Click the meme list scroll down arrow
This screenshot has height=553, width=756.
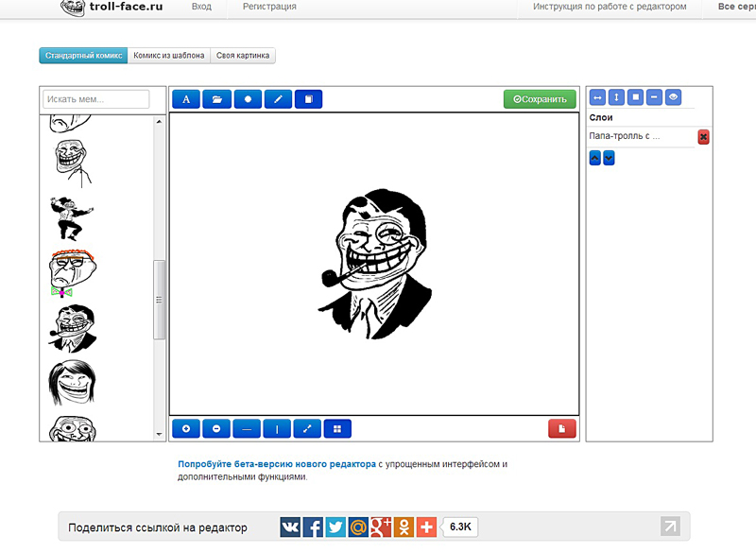[159, 435]
